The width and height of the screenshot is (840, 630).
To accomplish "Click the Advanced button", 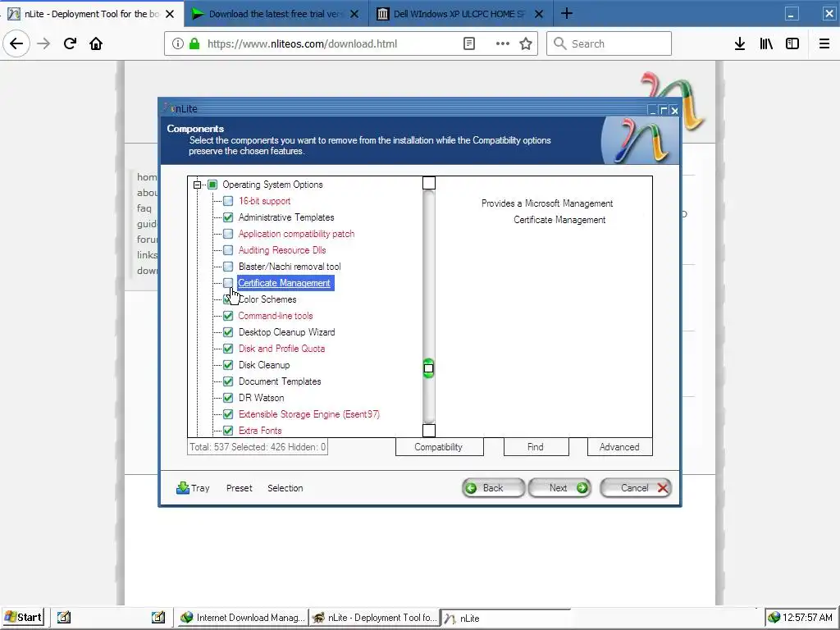I will pos(620,447).
